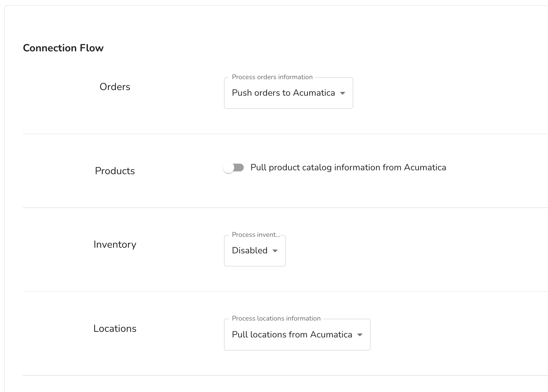The height and width of the screenshot is (392, 548).
Task: Expand the Process inventory dropdown showing Disabled
Action: click(x=255, y=251)
